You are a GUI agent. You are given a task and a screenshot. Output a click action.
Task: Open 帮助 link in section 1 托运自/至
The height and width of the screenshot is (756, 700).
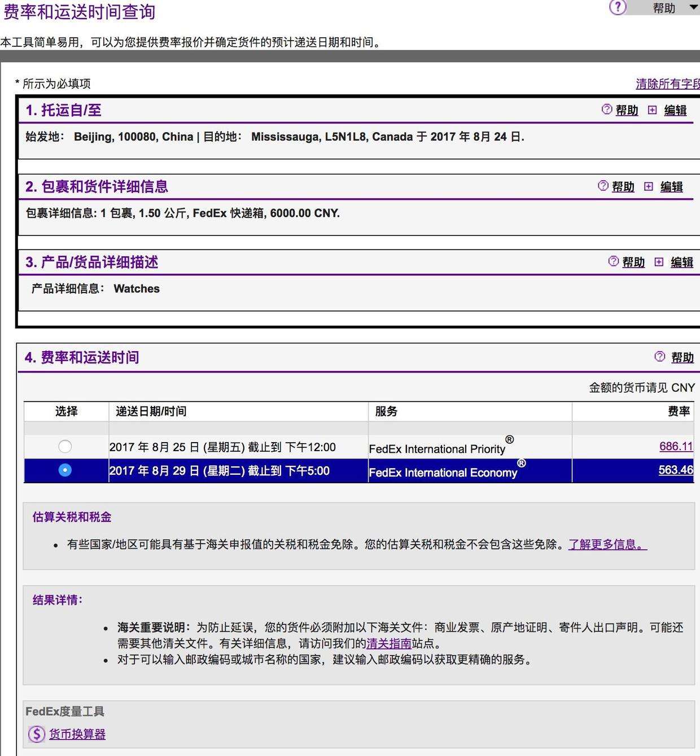point(627,110)
